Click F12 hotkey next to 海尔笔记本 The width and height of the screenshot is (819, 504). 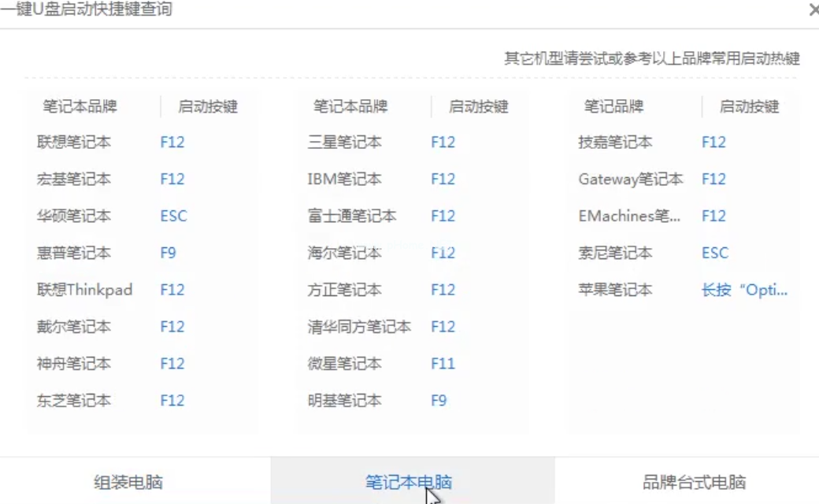pos(443,253)
